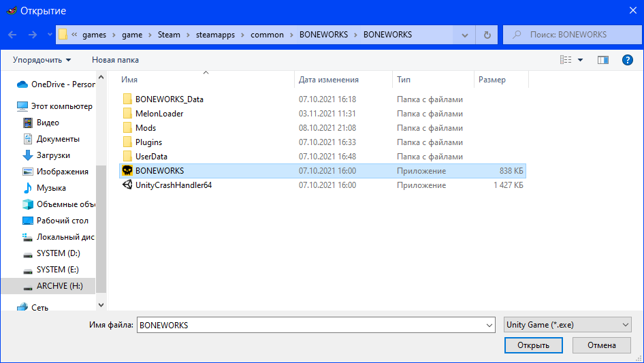Screen dimensions: 644x363
Task: Expand file name history dropdown
Action: (x=489, y=325)
